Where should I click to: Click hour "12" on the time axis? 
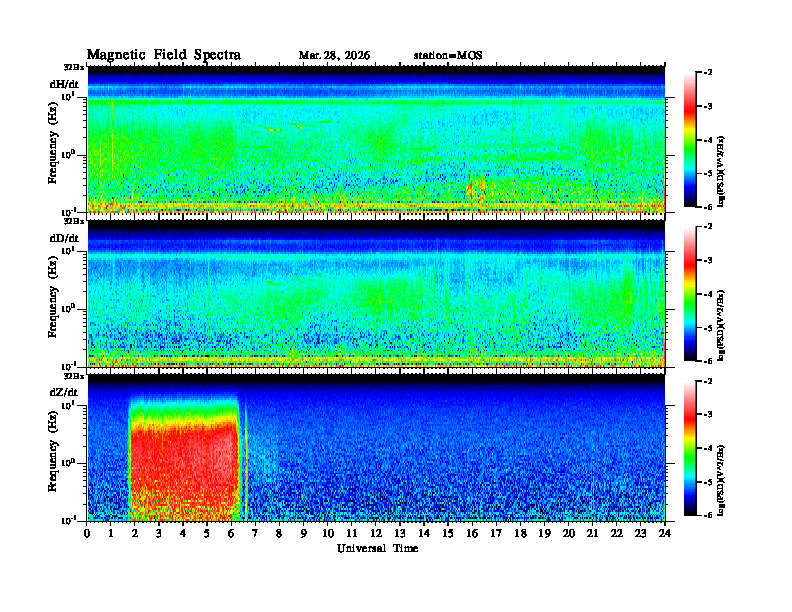pyautogui.click(x=376, y=533)
